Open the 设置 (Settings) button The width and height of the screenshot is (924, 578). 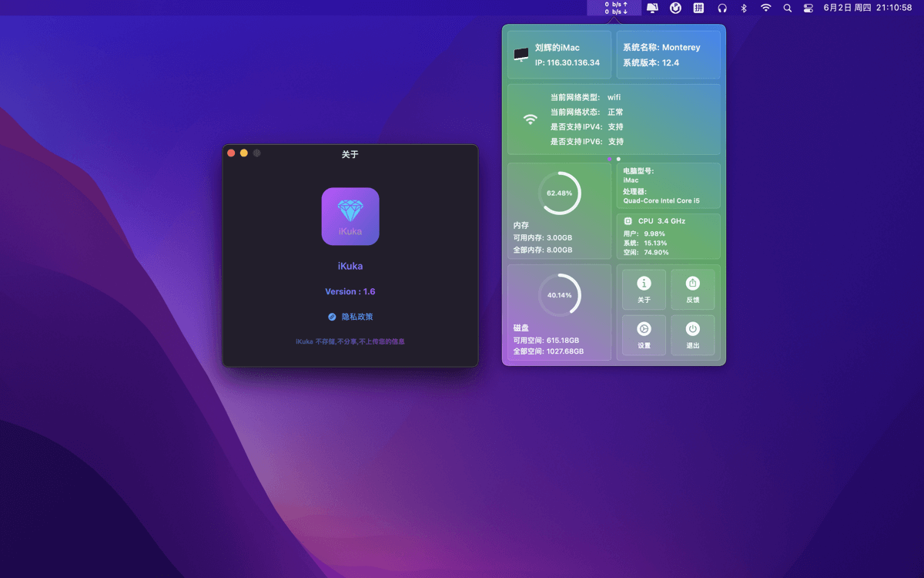(644, 335)
